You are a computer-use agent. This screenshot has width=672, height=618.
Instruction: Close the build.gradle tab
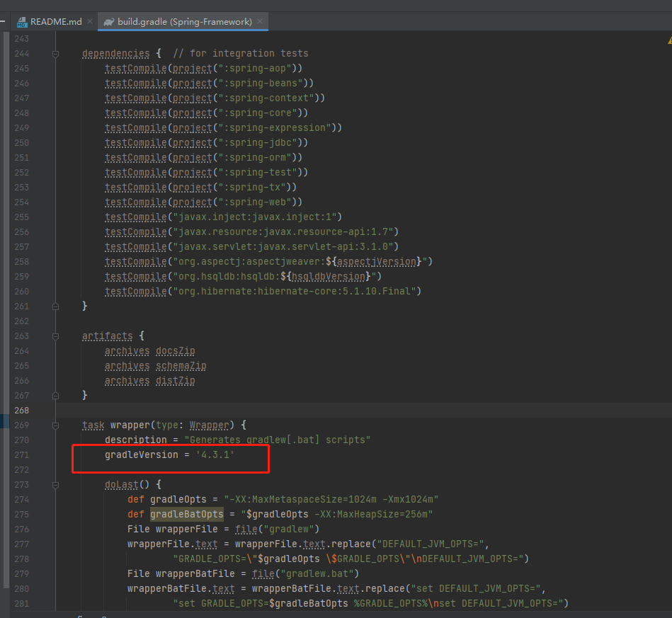click(261, 22)
